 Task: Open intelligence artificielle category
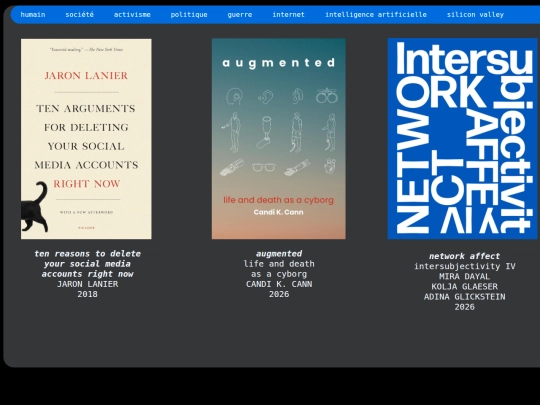click(x=376, y=14)
